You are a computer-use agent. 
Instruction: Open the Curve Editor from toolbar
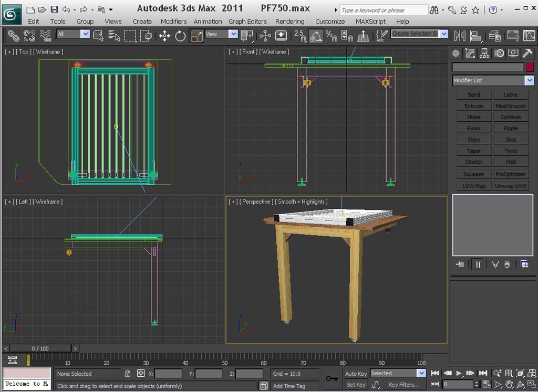click(529, 35)
